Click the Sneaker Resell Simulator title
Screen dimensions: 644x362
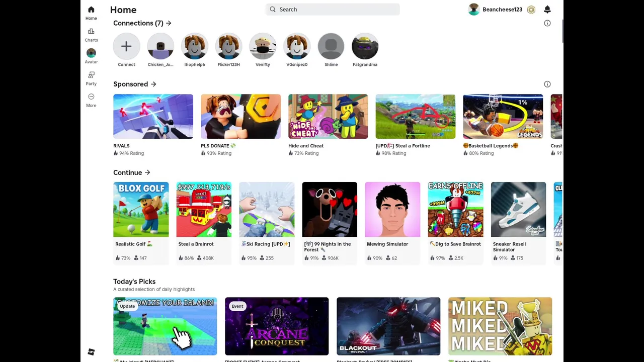coord(509,247)
